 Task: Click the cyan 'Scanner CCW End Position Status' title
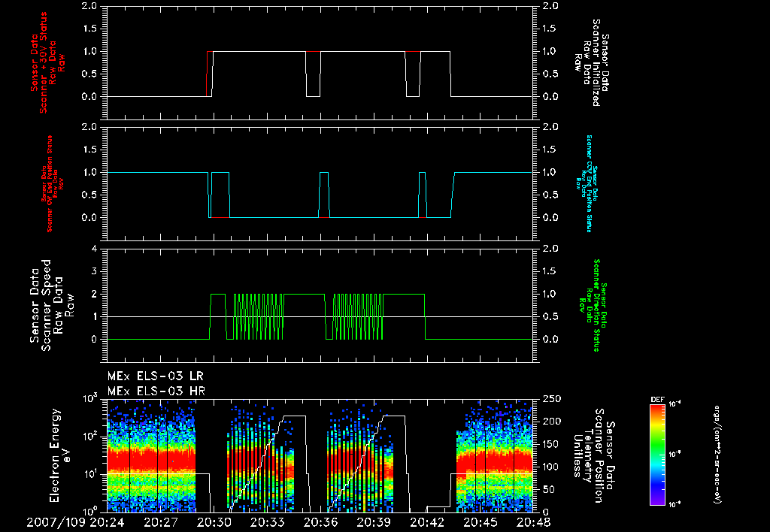pos(588,183)
